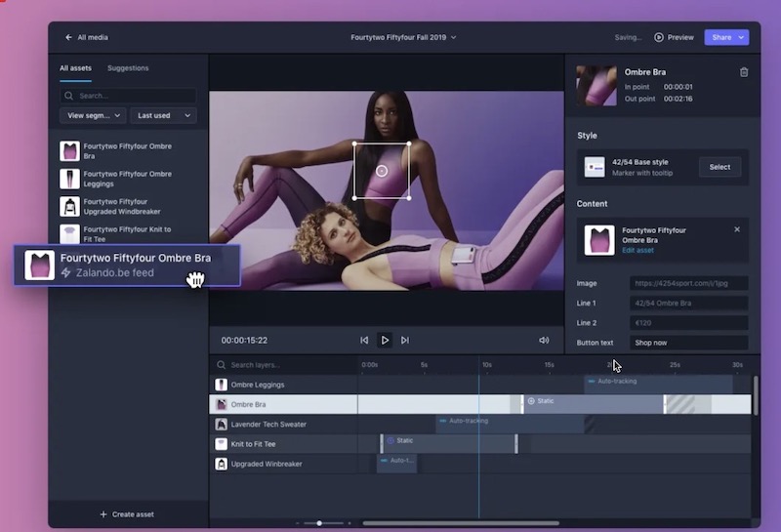Click the back arrow beside All media
Screen dimensions: 781x532
[68, 37]
